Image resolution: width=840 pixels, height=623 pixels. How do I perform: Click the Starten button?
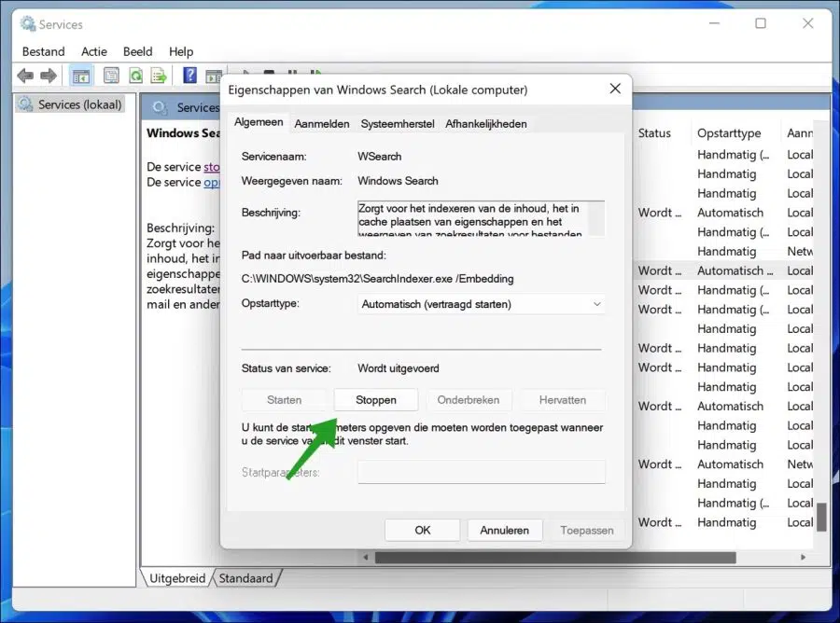point(284,400)
